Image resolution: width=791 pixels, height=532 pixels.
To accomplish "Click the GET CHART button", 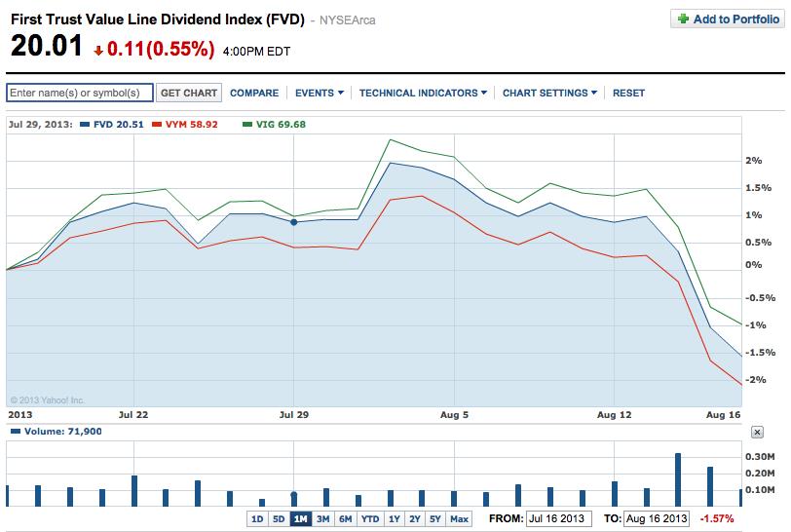I will tap(189, 93).
